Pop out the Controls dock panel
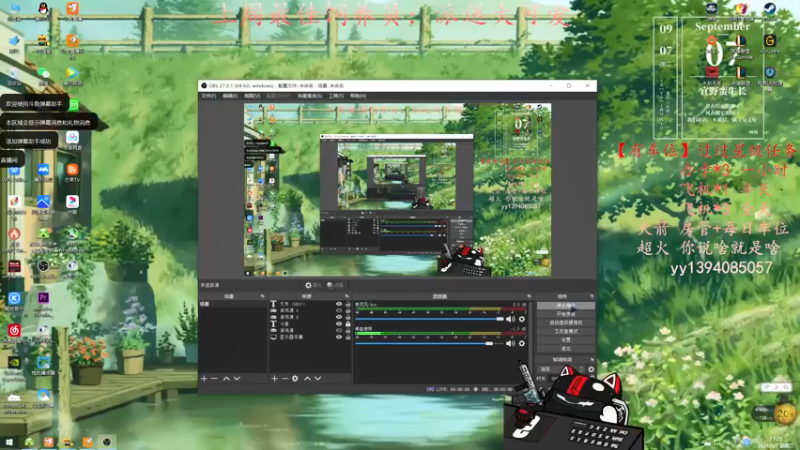The image size is (800, 450). tap(592, 296)
